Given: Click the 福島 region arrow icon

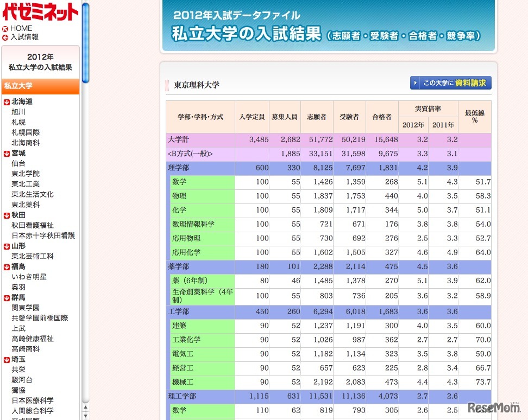Looking at the screenshot, I should coord(7,267).
